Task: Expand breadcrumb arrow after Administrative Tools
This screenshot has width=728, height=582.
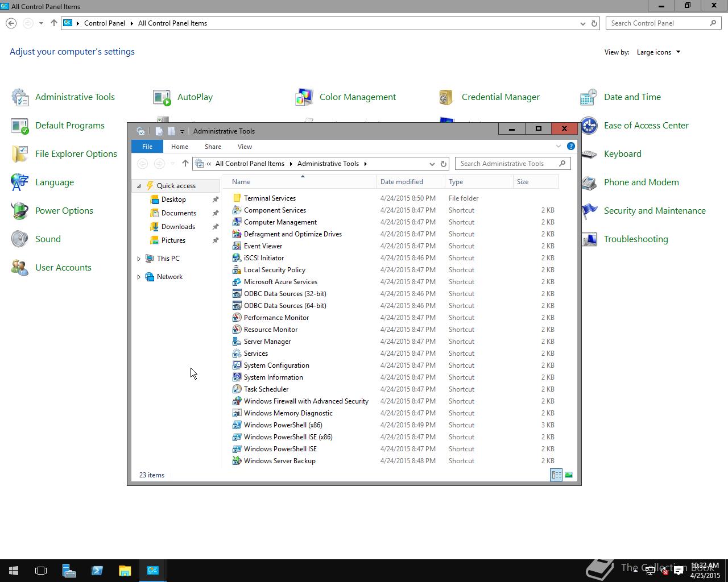Action: (x=365, y=164)
